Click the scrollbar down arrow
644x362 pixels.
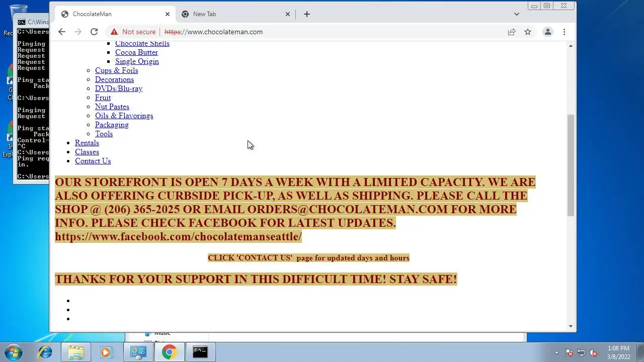pyautogui.click(x=571, y=326)
